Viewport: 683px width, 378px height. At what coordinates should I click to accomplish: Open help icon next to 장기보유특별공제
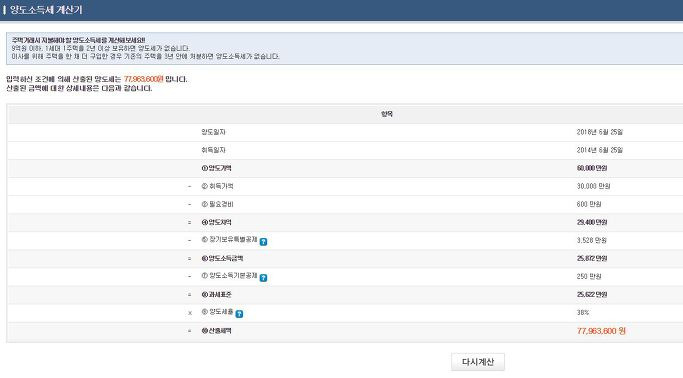coord(264,242)
